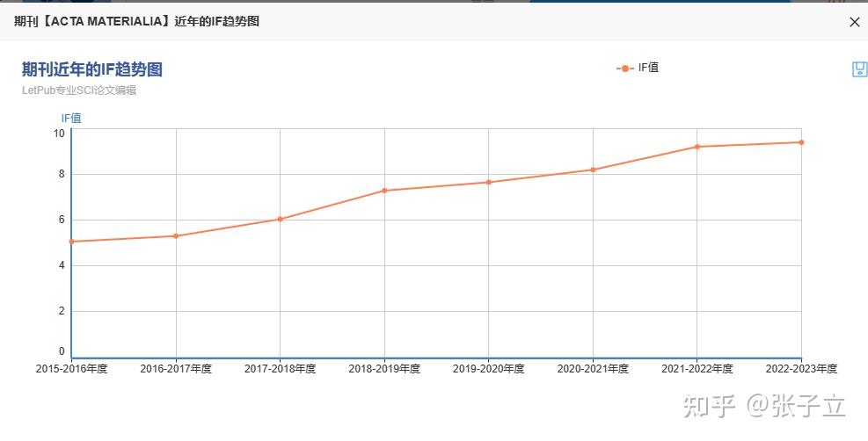The height and width of the screenshot is (441, 868).
Task: Select the 2018-2019年度 data point
Action: click(x=384, y=191)
